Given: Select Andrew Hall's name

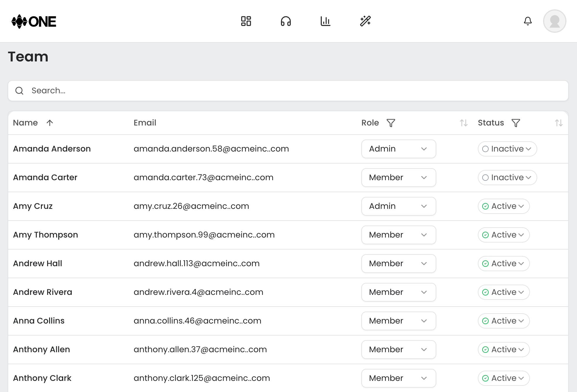Looking at the screenshot, I should (37, 264).
